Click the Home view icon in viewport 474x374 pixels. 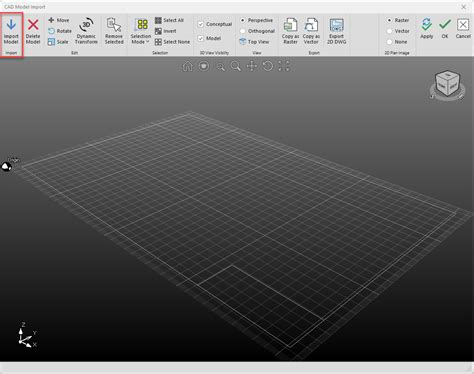pyautogui.click(x=188, y=66)
